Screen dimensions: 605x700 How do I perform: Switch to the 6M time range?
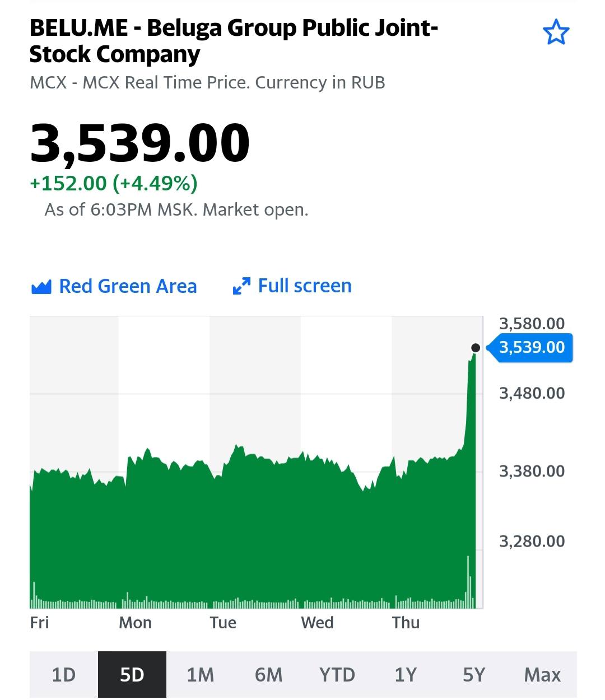pos(269,675)
